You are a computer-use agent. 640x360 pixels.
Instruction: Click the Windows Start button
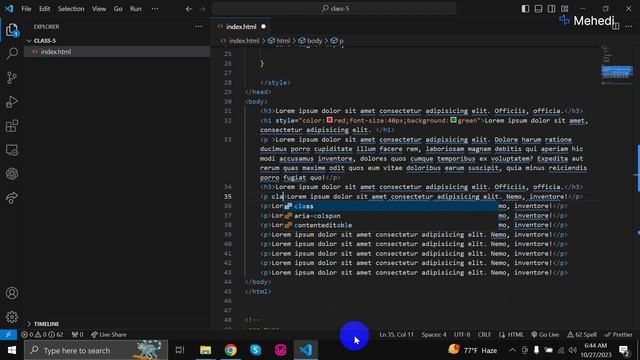point(11,350)
